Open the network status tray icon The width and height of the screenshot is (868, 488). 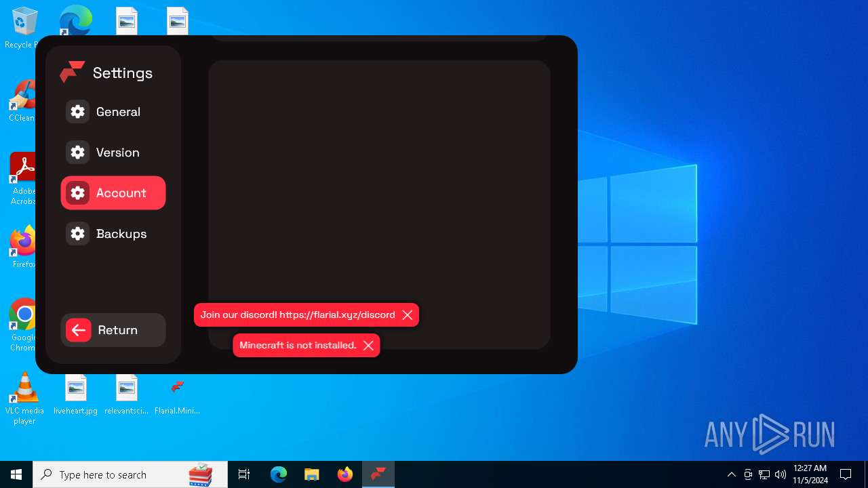(x=764, y=474)
